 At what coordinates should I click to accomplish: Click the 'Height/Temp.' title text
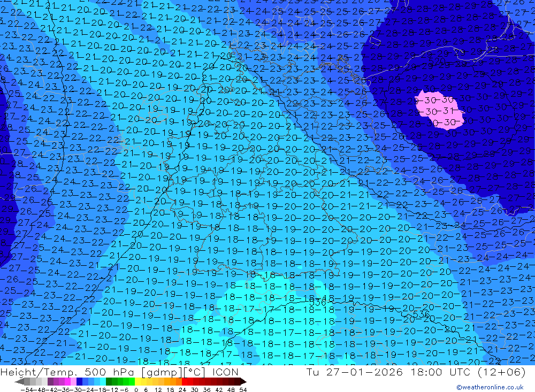pyautogui.click(x=38, y=372)
